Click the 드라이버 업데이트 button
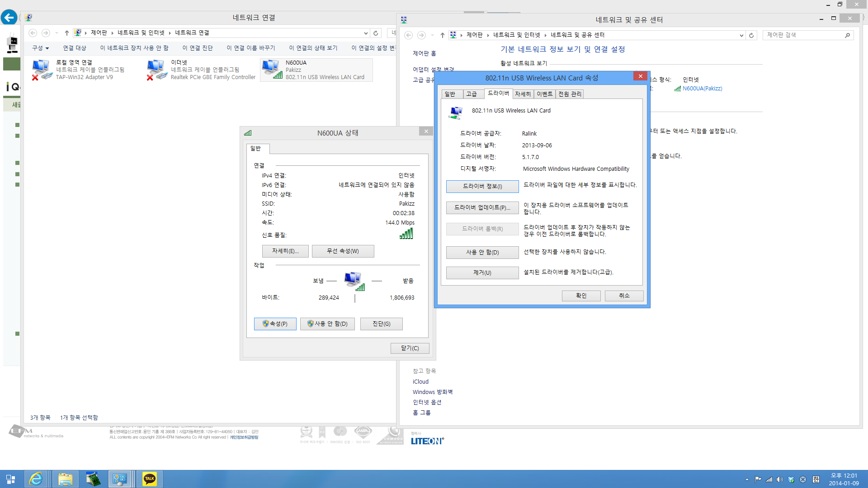Screen dimensions: 868x488 pyautogui.click(x=482, y=208)
